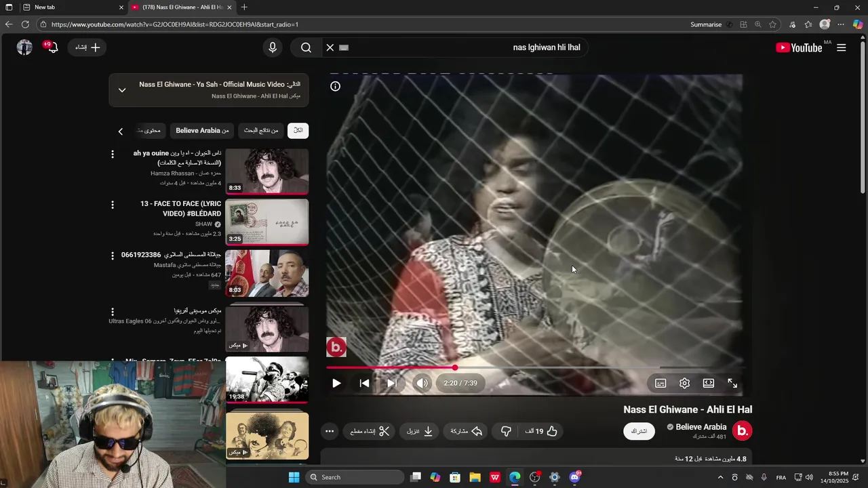868x488 pixels.
Task: Open the video info card icon
Action: coord(335,86)
